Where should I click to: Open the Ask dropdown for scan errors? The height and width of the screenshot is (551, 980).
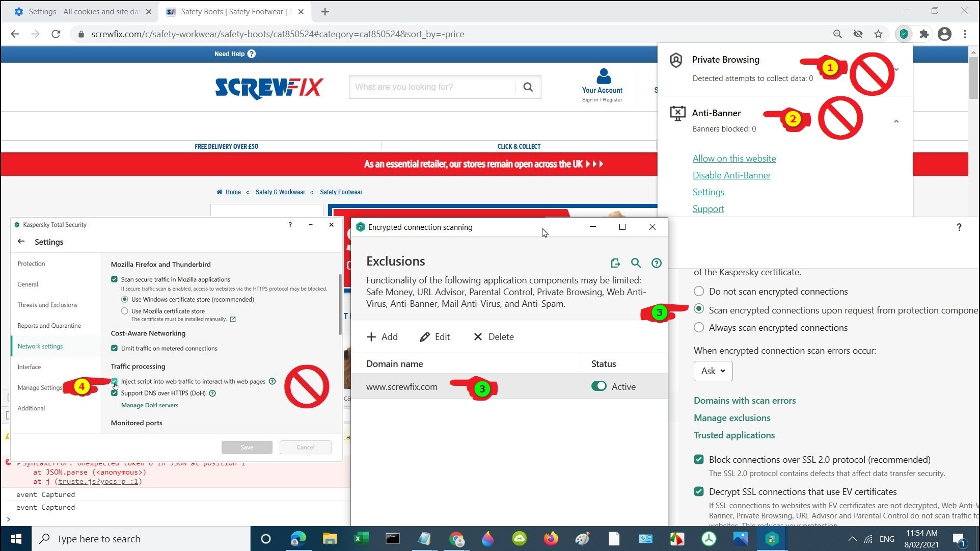[x=713, y=371]
